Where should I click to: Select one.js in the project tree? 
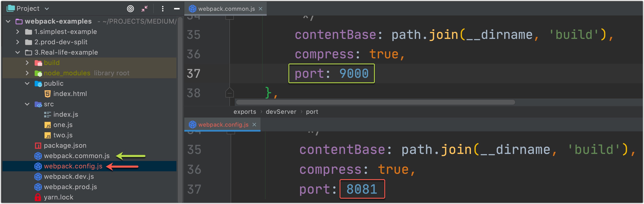[x=63, y=125]
